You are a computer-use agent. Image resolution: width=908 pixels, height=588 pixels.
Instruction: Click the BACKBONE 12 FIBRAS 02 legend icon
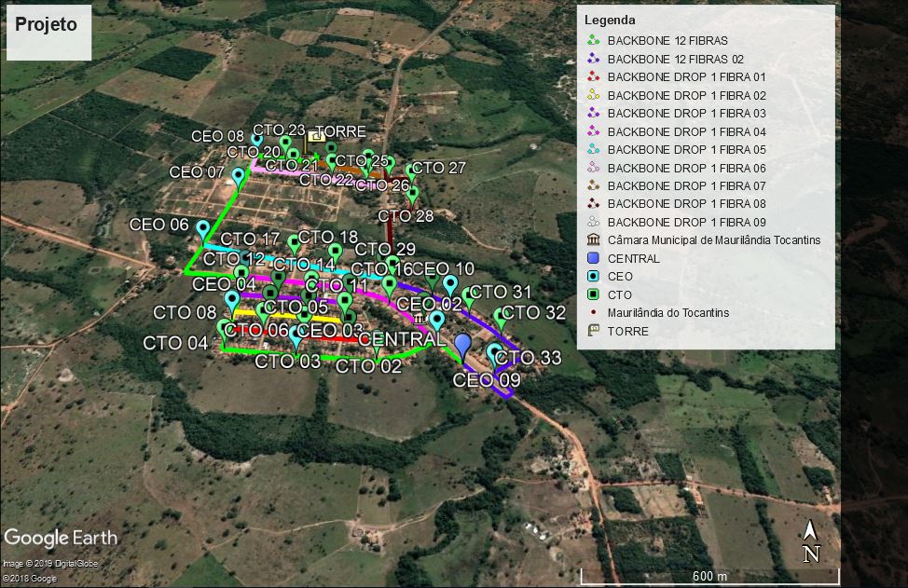(x=593, y=59)
